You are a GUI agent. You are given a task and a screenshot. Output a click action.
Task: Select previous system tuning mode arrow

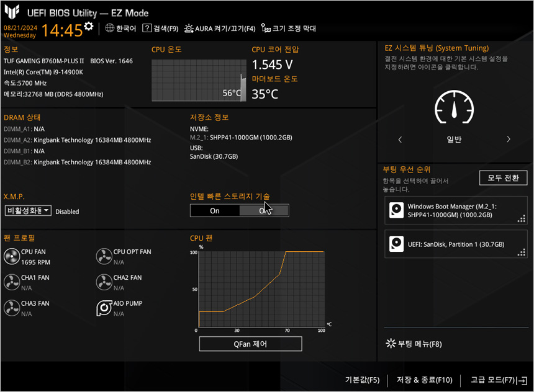tap(400, 140)
